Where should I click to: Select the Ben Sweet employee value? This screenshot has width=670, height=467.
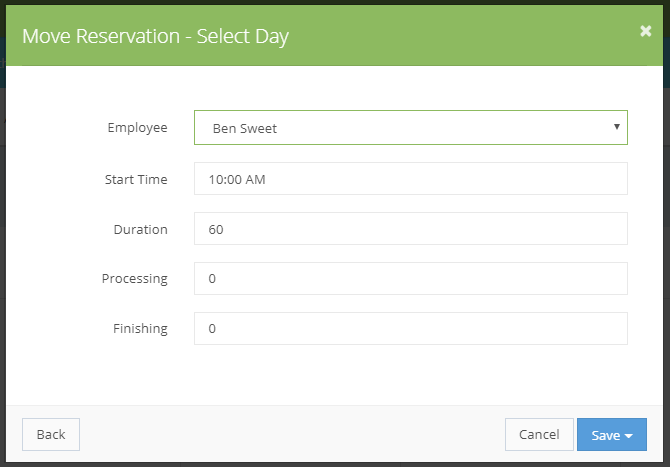(x=245, y=129)
